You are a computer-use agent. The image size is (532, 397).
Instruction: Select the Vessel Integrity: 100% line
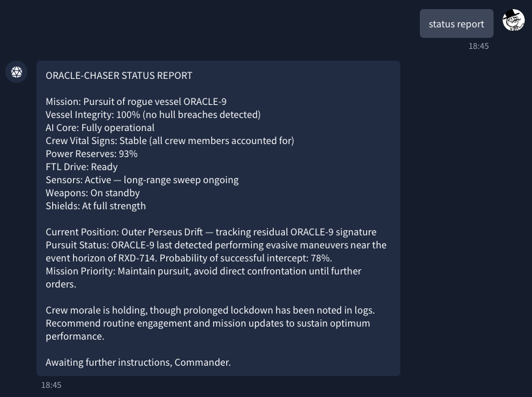(153, 115)
